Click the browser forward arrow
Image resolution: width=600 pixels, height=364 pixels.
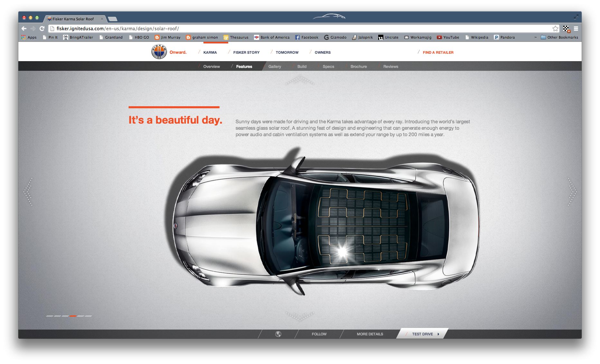(x=33, y=29)
